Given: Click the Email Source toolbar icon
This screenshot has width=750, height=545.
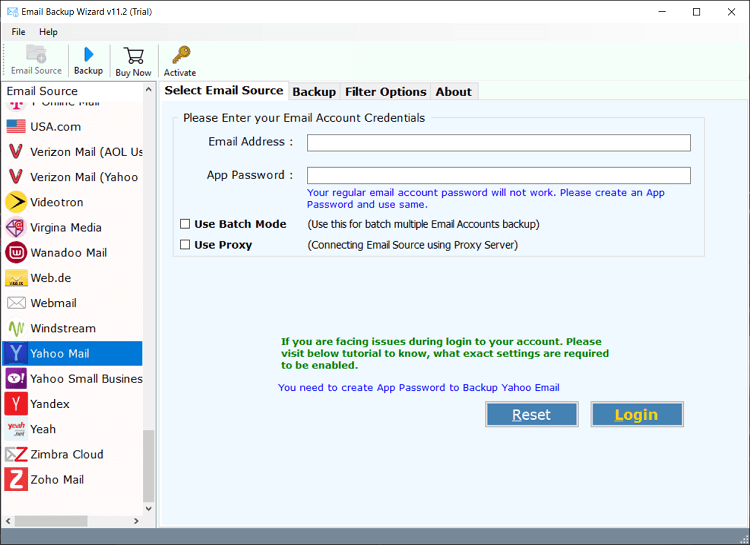Looking at the screenshot, I should [x=36, y=54].
